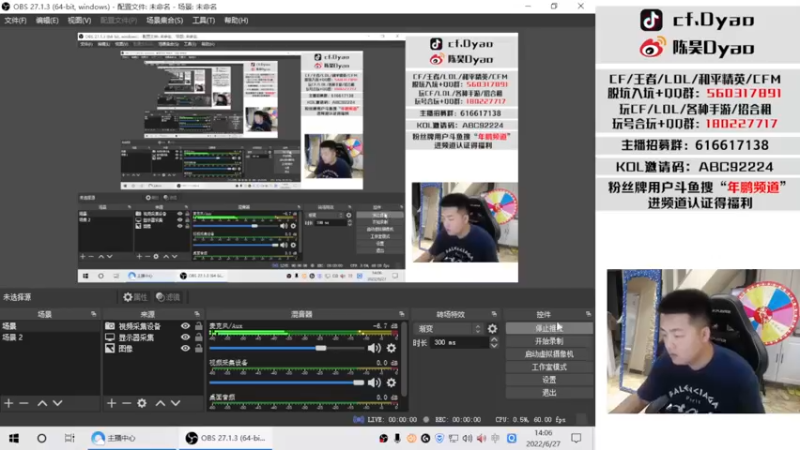
Task: Click 退出 exit button
Action: [549, 392]
